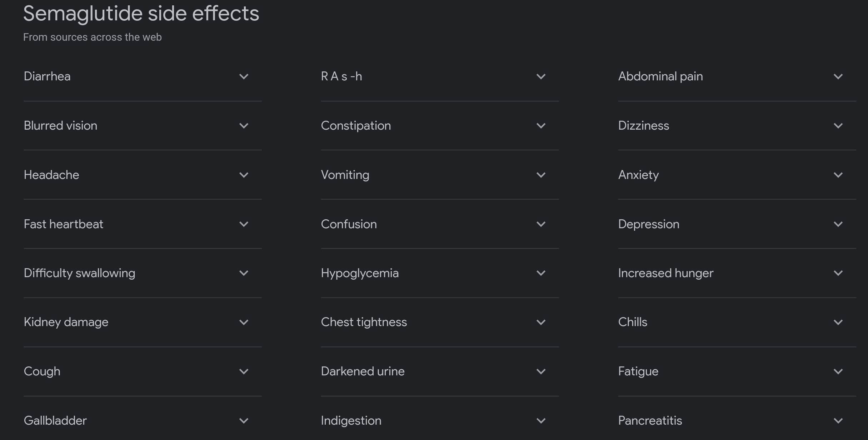Image resolution: width=868 pixels, height=440 pixels.
Task: Expand the Fast heartbeat chevron
Action: click(x=244, y=224)
